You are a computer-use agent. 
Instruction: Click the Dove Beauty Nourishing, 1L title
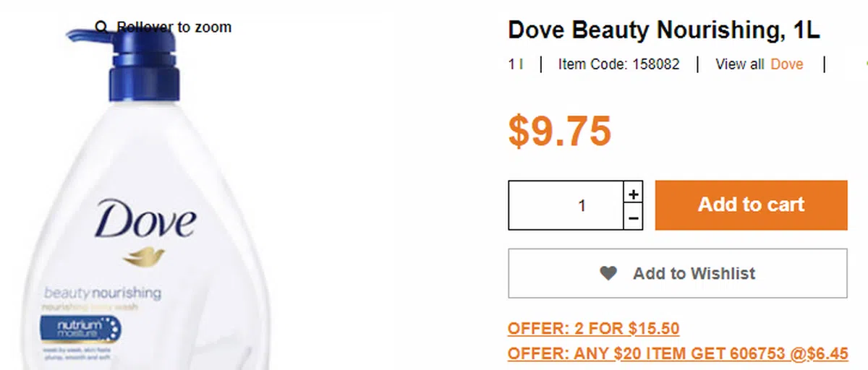[x=663, y=30]
